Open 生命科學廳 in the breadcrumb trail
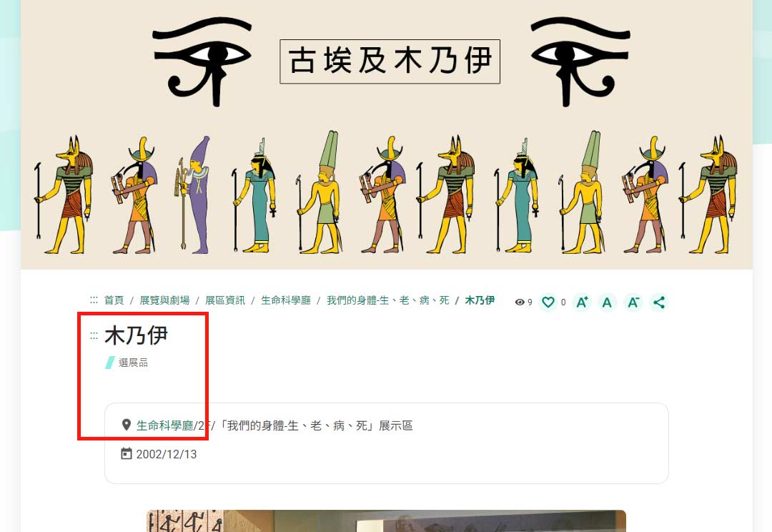 [285, 300]
